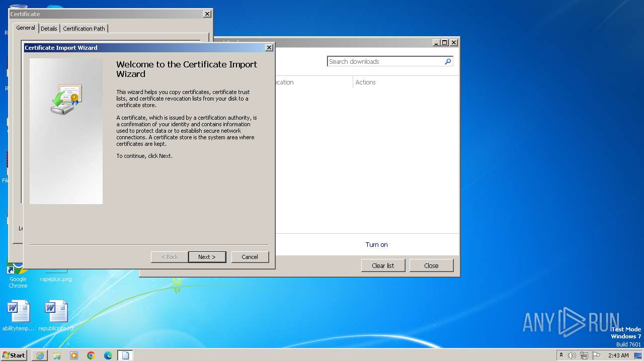Clear list in the downloads window
The width and height of the screenshot is (644, 362).
point(383,265)
